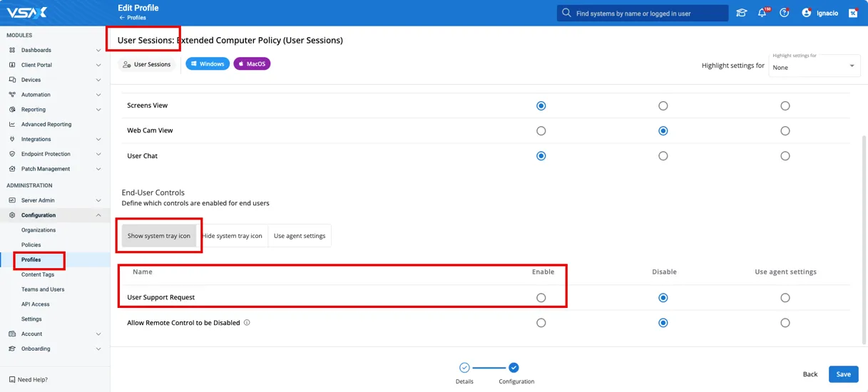Go back to Profiles via breadcrumb link
The image size is (868, 392).
tap(136, 18)
